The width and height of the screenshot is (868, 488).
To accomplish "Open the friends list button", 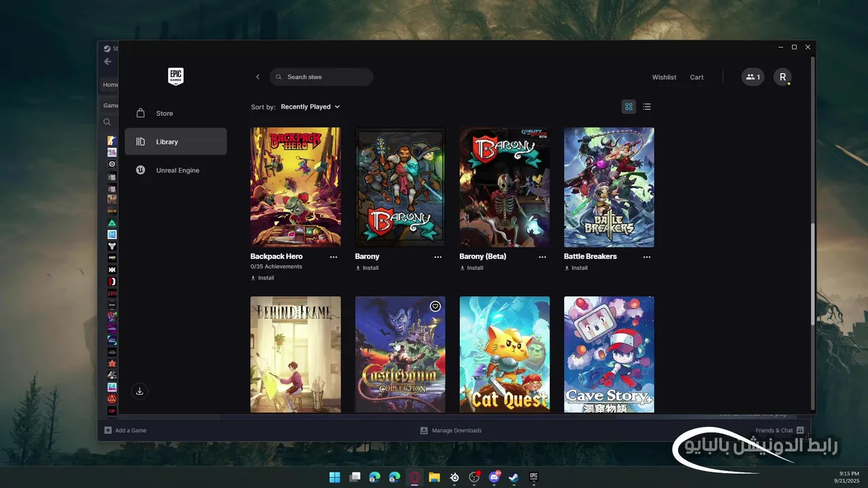I will coord(753,77).
